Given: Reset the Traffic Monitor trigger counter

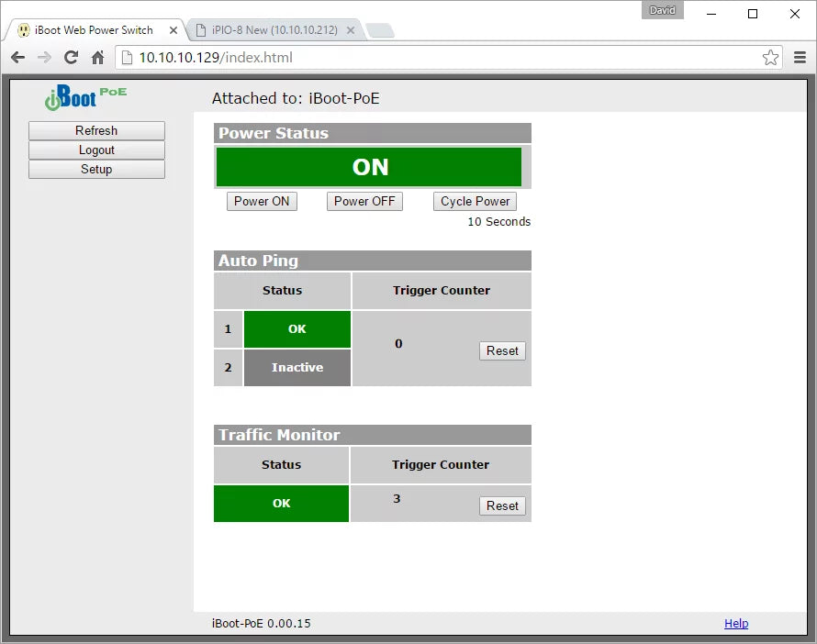Looking at the screenshot, I should [x=502, y=505].
